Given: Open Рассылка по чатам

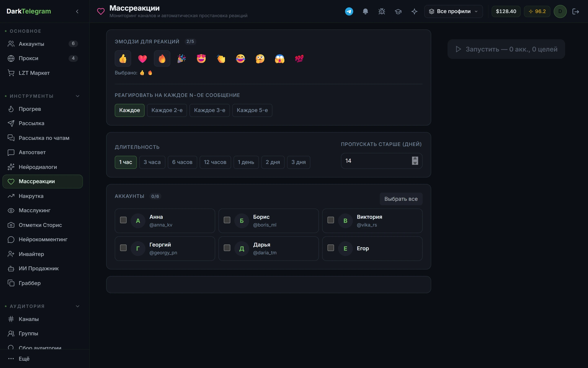Looking at the screenshot, I should coord(42,138).
